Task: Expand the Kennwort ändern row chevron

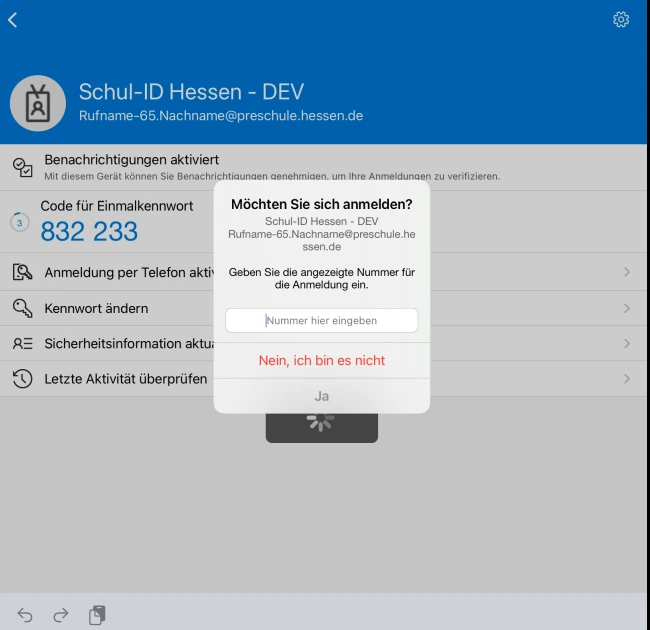Action: point(627,308)
